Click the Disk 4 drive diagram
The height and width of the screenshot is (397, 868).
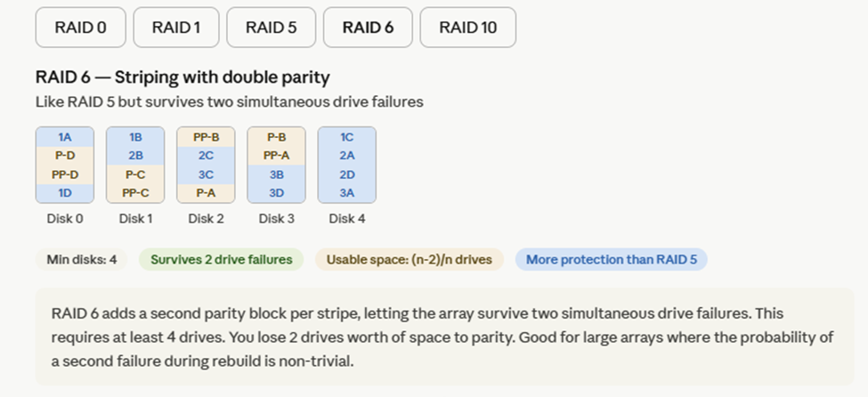346,165
